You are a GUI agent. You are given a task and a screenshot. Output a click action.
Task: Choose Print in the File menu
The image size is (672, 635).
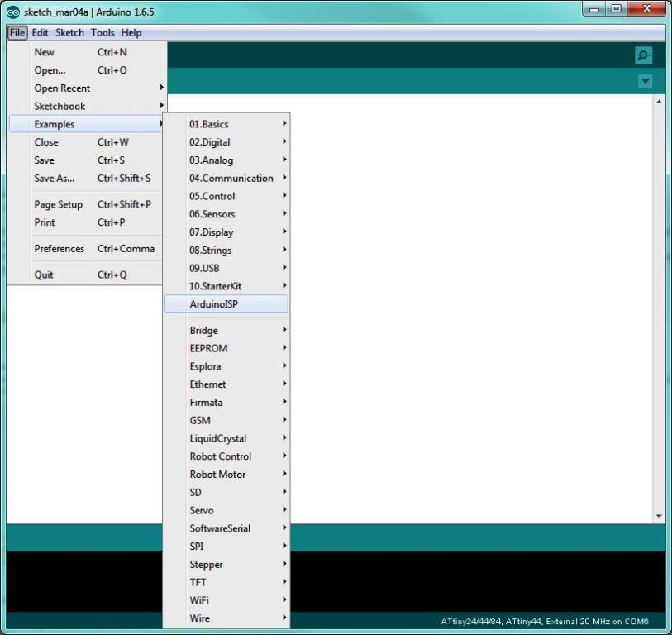86,222
